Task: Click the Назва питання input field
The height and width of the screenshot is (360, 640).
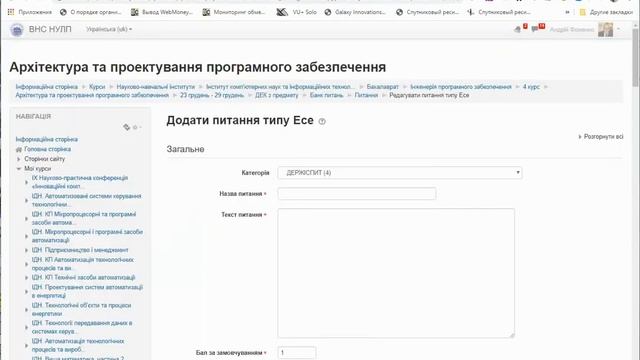Action: [x=357, y=193]
